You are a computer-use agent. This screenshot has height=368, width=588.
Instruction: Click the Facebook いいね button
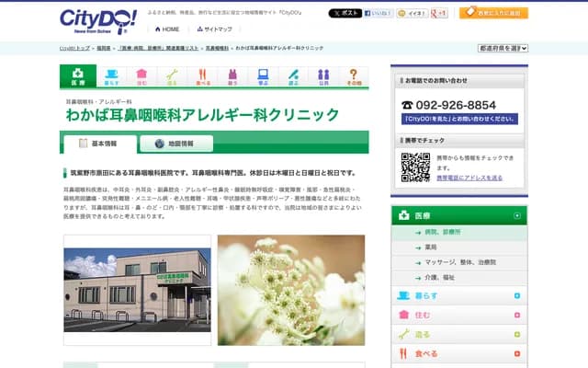click(x=379, y=13)
